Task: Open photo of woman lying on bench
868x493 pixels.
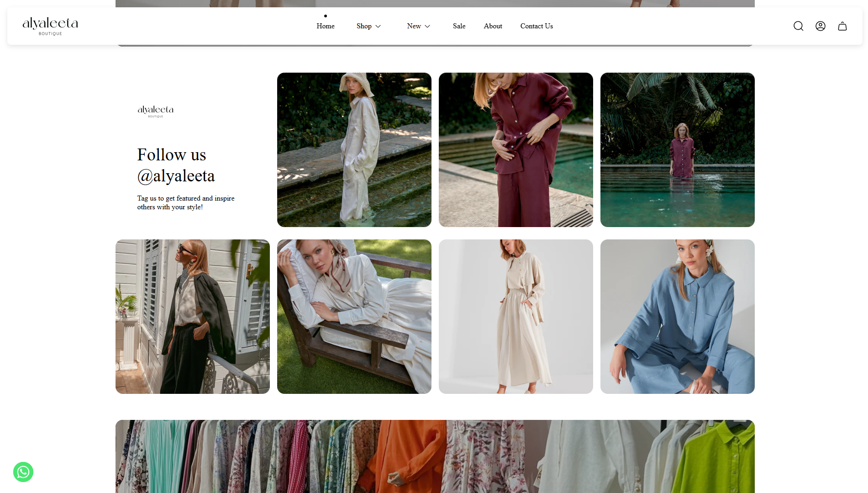Action: click(354, 317)
